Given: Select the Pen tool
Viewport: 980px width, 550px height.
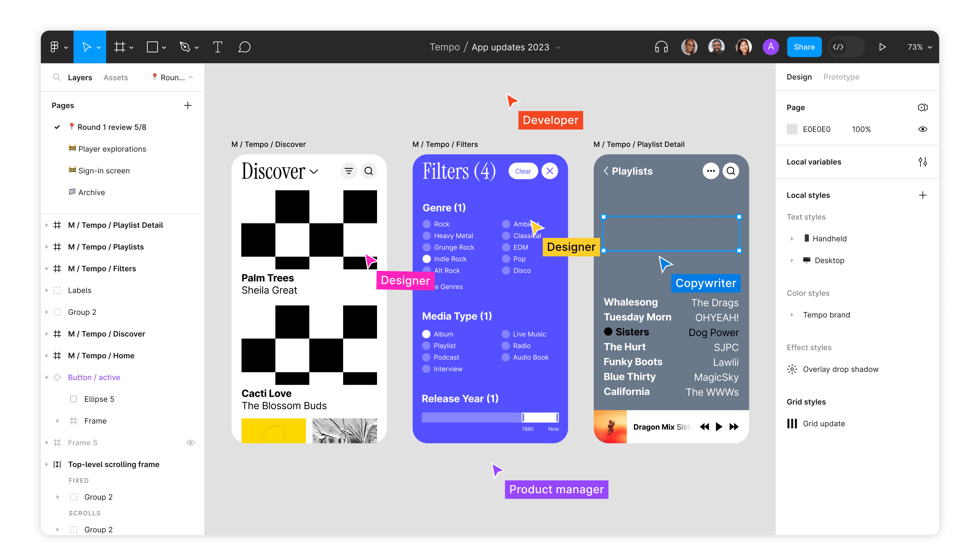Looking at the screenshot, I should 185,47.
